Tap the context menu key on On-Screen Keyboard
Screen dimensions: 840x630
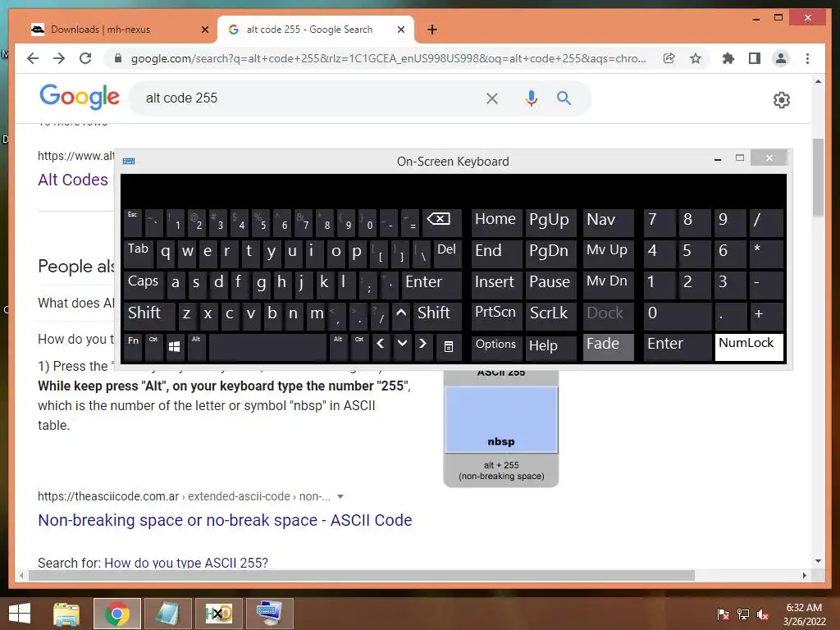449,347
